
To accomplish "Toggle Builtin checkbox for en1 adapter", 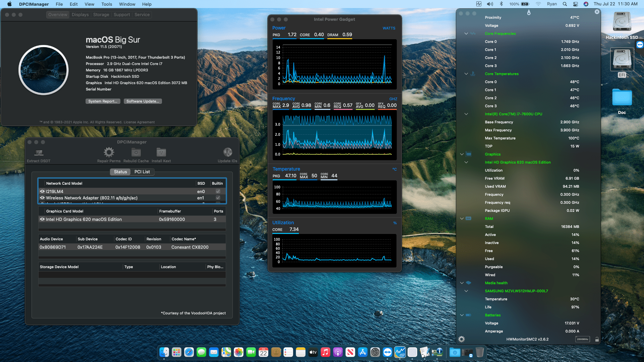I will [x=218, y=198].
